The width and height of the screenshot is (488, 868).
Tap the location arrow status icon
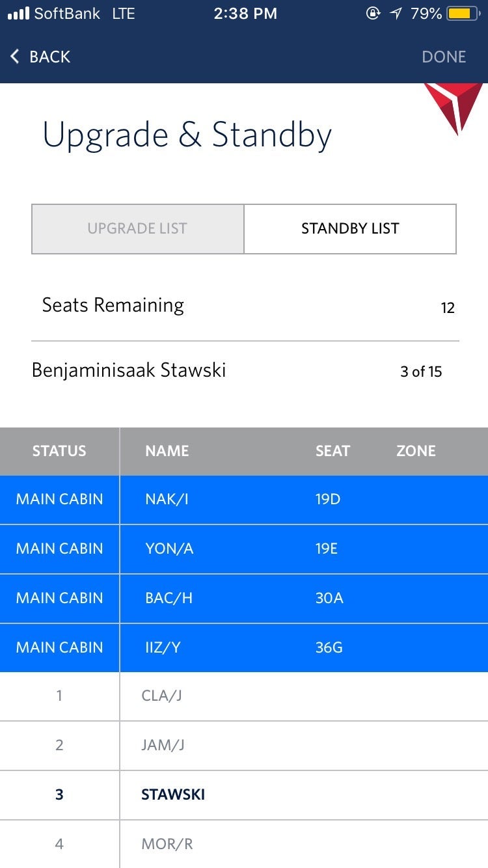[x=396, y=14]
